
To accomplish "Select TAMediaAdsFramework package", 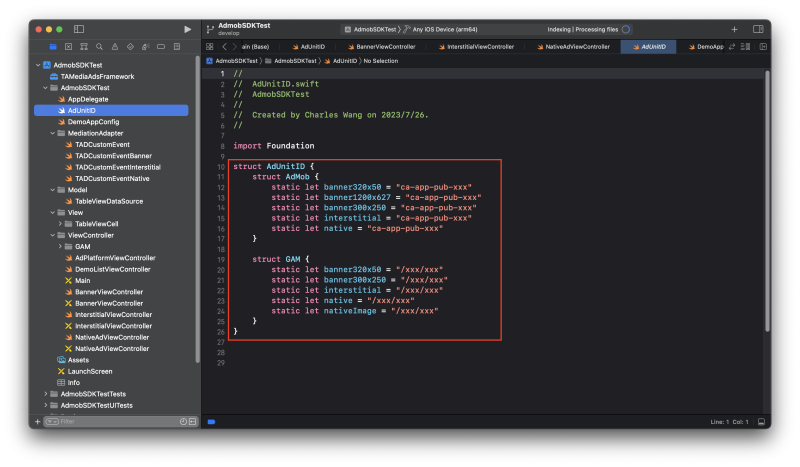I will coord(97,77).
